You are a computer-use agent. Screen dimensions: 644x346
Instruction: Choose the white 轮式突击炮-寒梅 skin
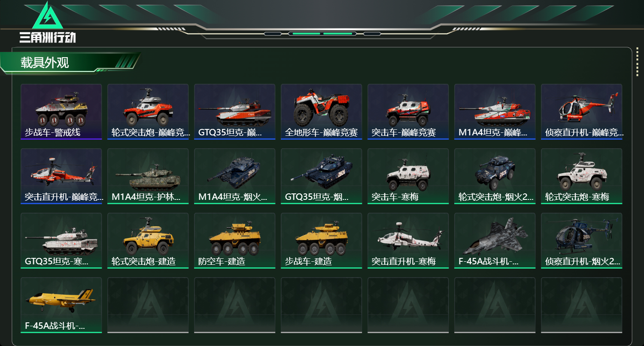point(582,176)
